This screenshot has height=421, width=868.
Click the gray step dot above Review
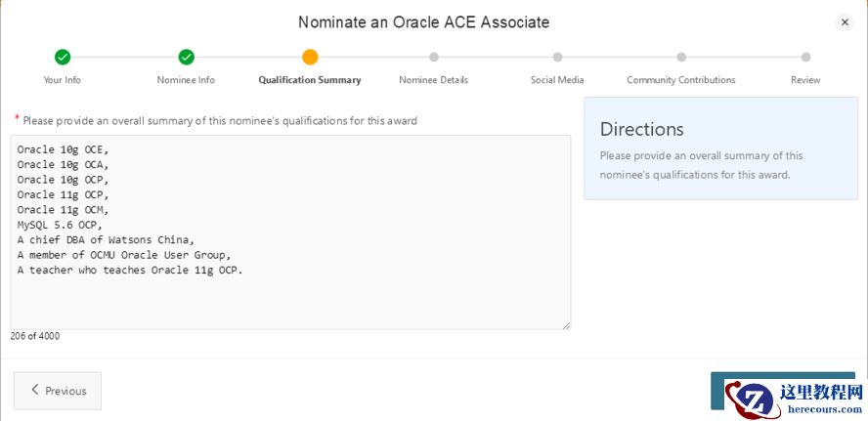click(805, 58)
